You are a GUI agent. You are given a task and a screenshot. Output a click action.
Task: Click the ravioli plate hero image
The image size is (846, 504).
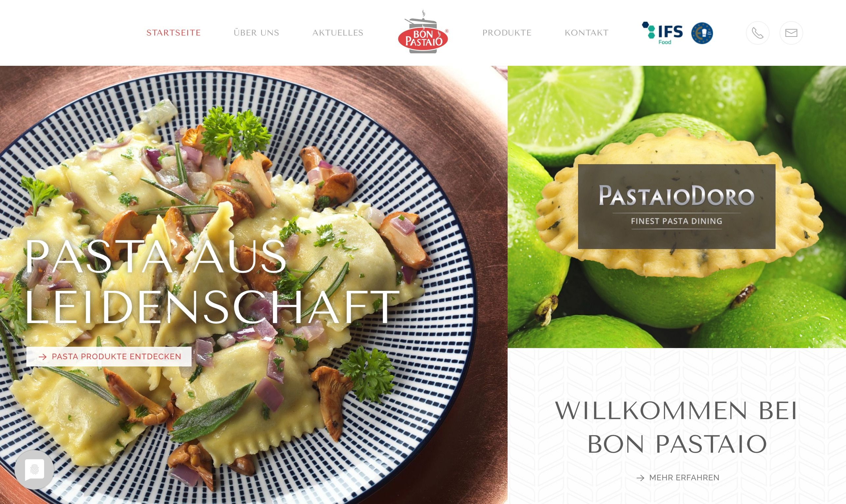[253, 285]
